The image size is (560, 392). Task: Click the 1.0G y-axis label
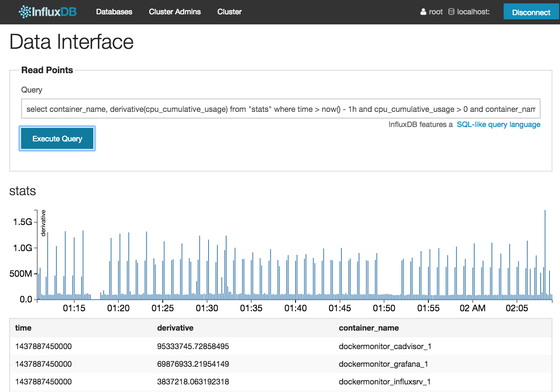23,248
